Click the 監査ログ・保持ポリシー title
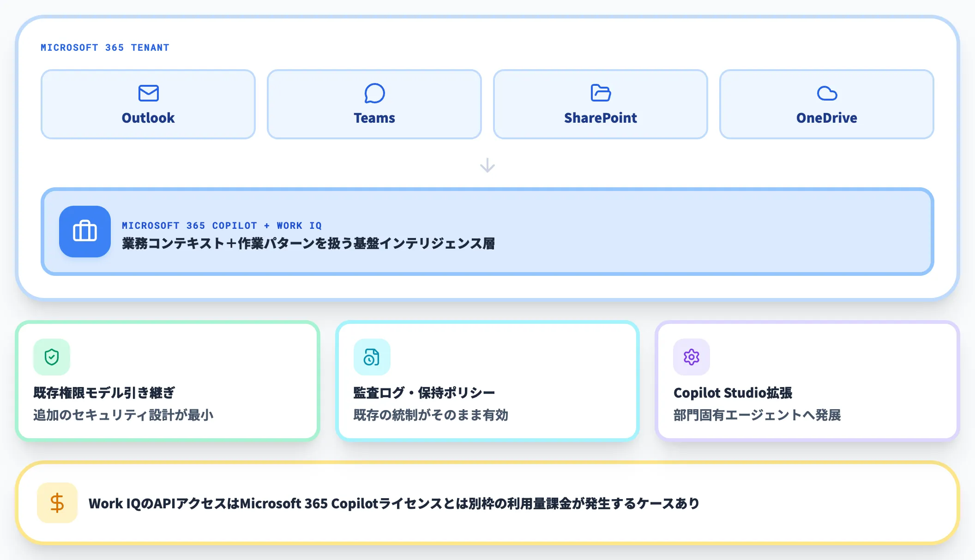 click(424, 393)
